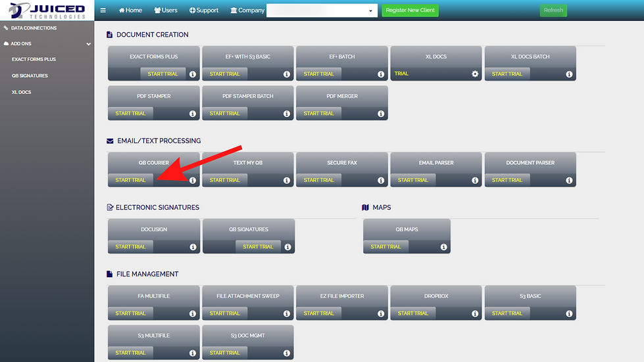Screen dimensions: 644x362
Task: Open QB Courier info icon
Action: 193,181
